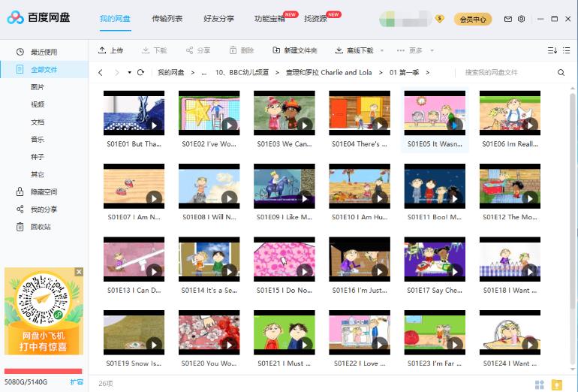
Task: Select the S01E03 We Can... video thumbnail
Action: pos(284,113)
